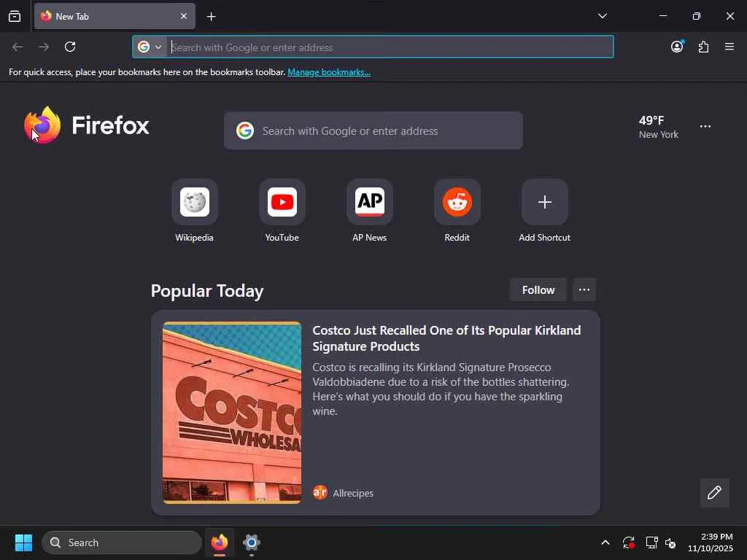The height and width of the screenshot is (560, 747).
Task: Open the Costco Just Recalled article headline
Action: (x=446, y=338)
